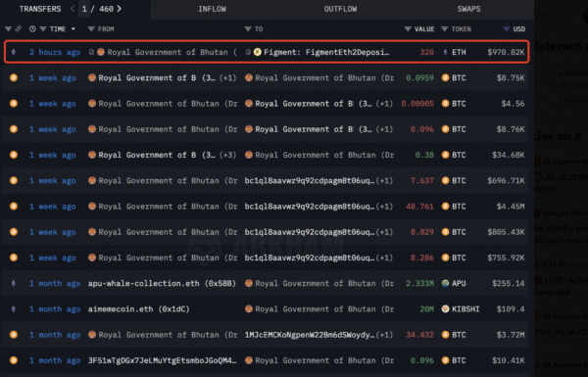This screenshot has width=588, height=377.
Task: Click the $970.82K USD amount
Action: [x=506, y=52]
